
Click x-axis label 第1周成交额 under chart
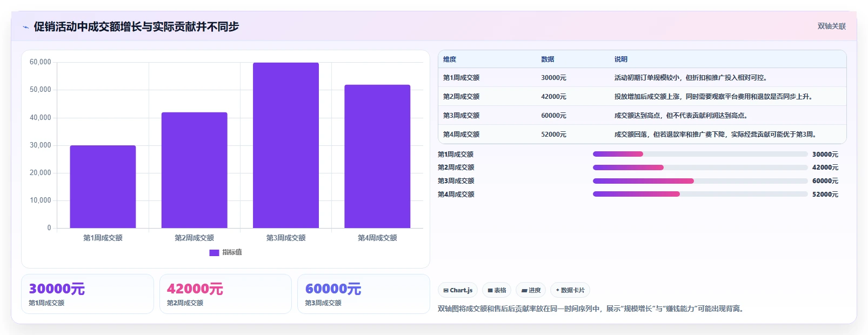103,238
